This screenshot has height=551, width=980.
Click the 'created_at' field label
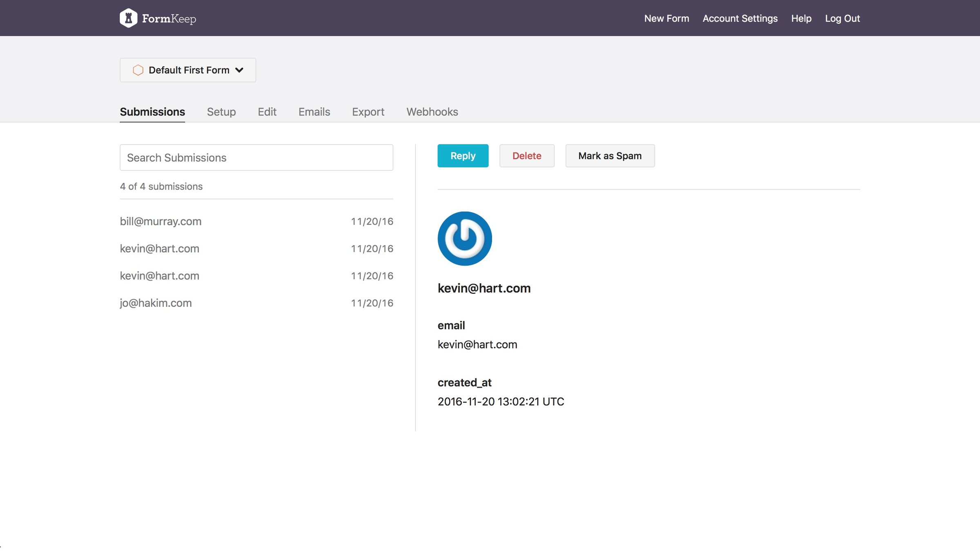(x=464, y=383)
